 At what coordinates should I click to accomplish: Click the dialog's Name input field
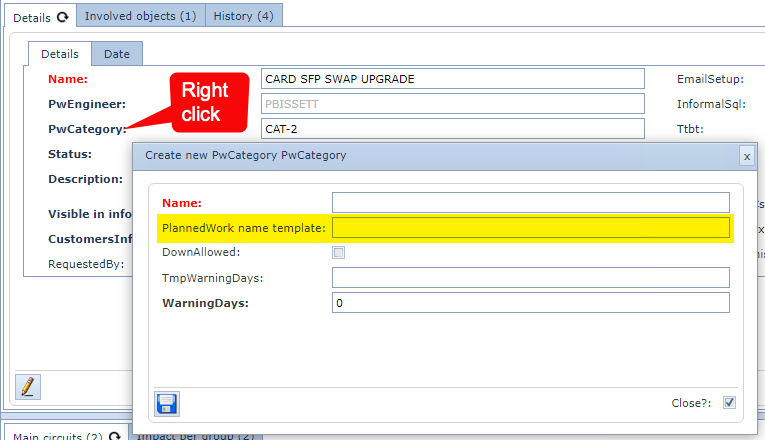tap(530, 203)
